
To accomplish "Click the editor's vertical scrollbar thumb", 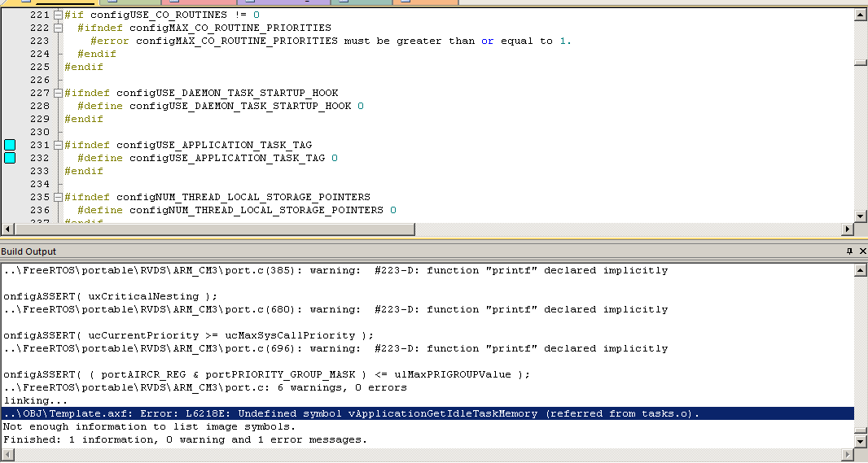I will [860, 62].
